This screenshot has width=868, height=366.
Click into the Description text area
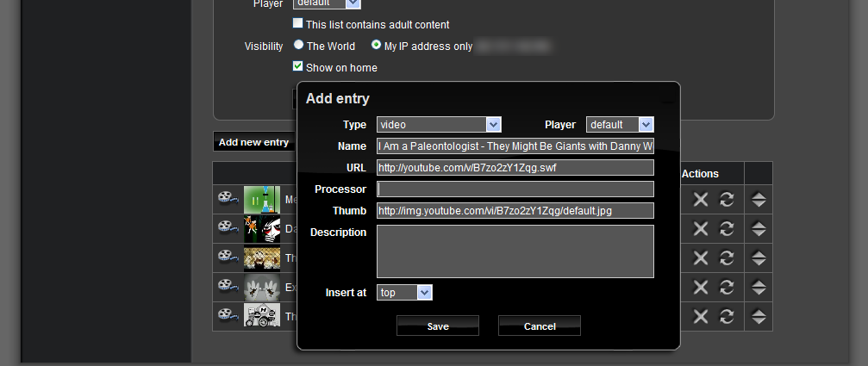[x=515, y=251]
